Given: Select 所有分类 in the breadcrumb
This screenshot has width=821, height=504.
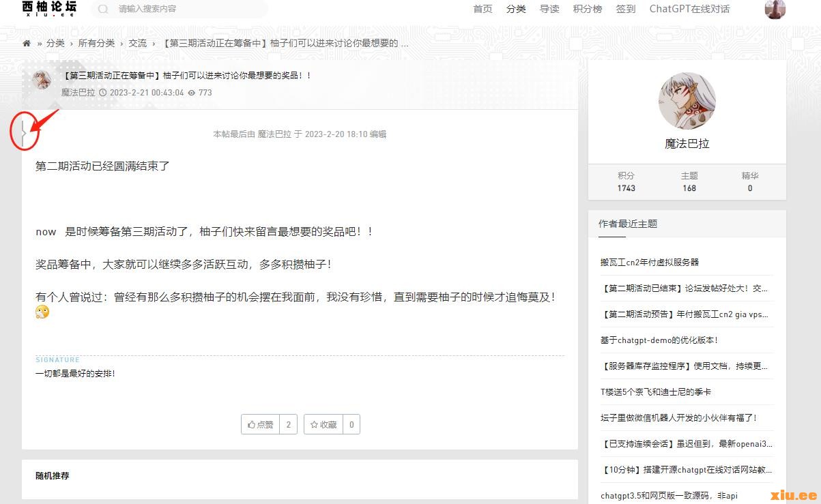Looking at the screenshot, I should pos(96,43).
